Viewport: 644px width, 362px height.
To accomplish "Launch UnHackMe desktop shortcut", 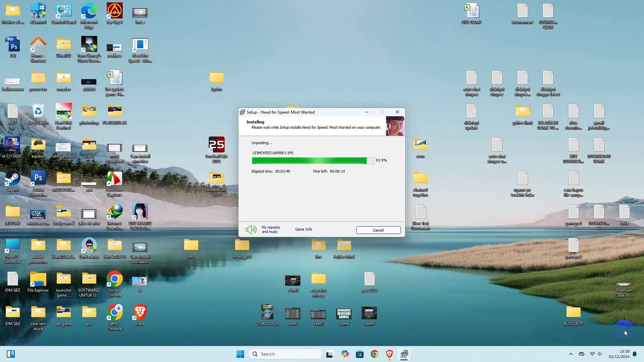I will point(89,249).
